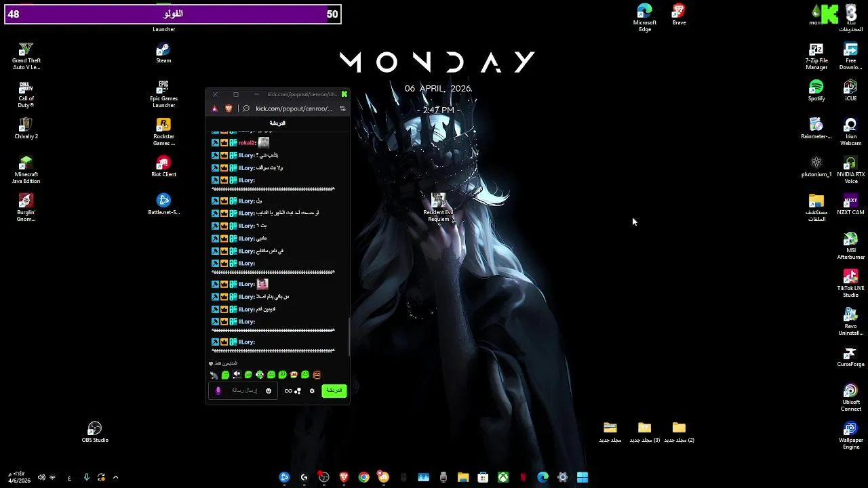Open Wi-Fi network tray icon
The height and width of the screenshot is (488, 868).
coord(52,478)
